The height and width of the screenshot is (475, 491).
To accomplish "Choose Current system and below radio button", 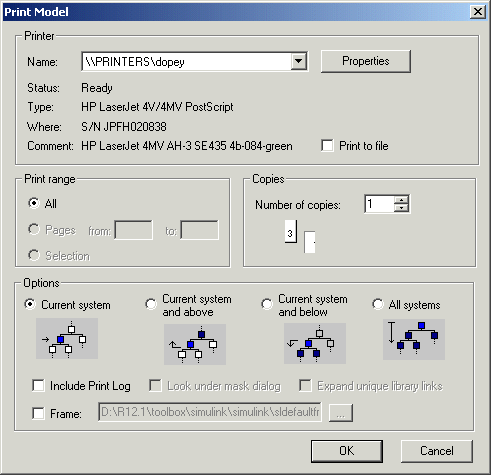I will click(267, 304).
